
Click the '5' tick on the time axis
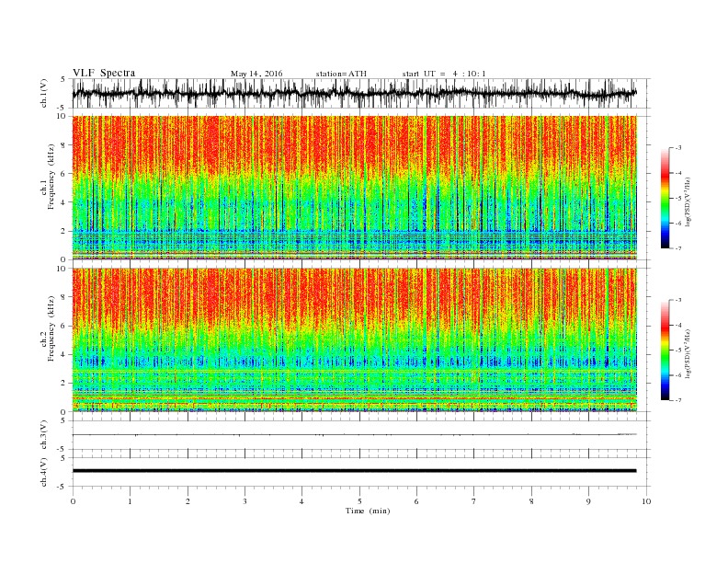click(359, 501)
